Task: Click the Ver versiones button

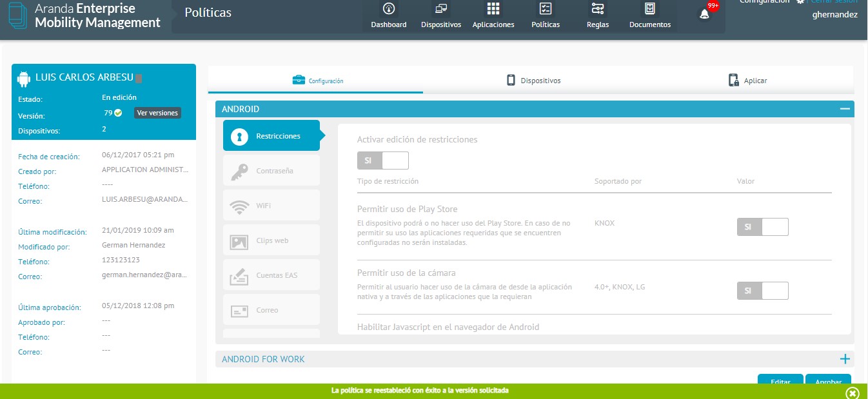Action: click(157, 113)
